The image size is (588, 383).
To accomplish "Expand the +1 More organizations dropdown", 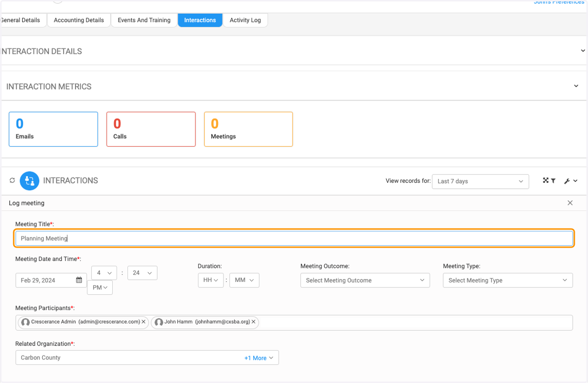I will tap(260, 358).
